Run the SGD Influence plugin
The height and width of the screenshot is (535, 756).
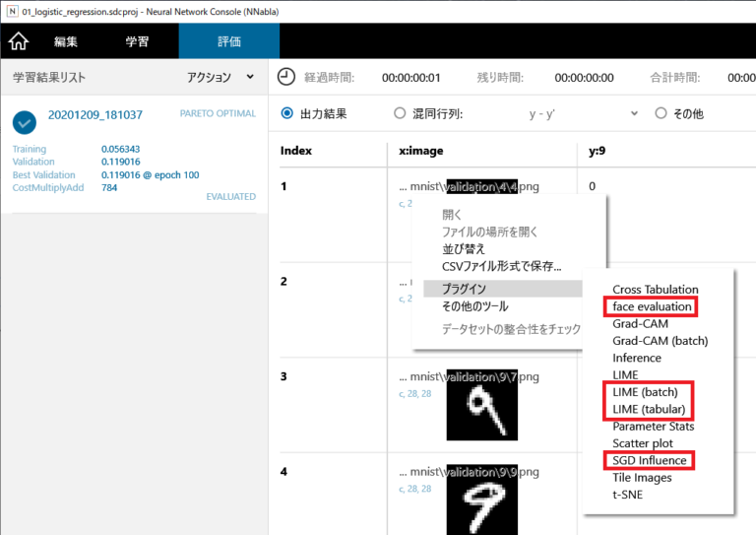pyautogui.click(x=649, y=461)
